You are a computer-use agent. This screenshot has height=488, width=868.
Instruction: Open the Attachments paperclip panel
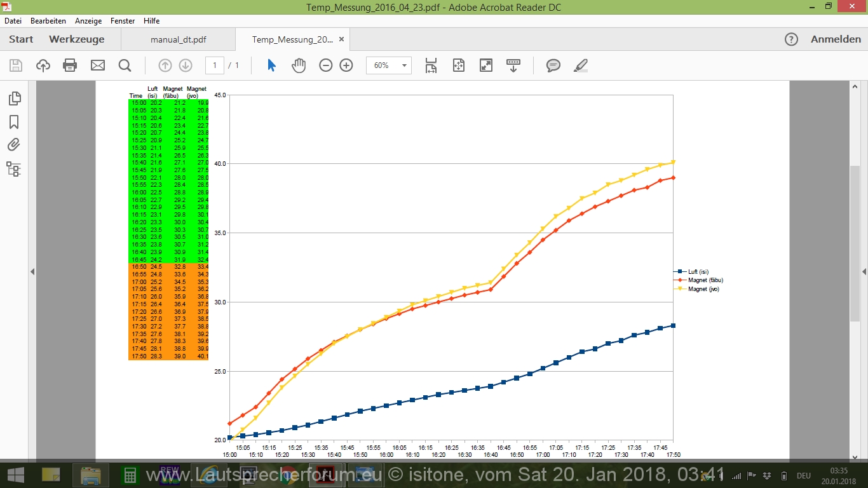click(14, 145)
